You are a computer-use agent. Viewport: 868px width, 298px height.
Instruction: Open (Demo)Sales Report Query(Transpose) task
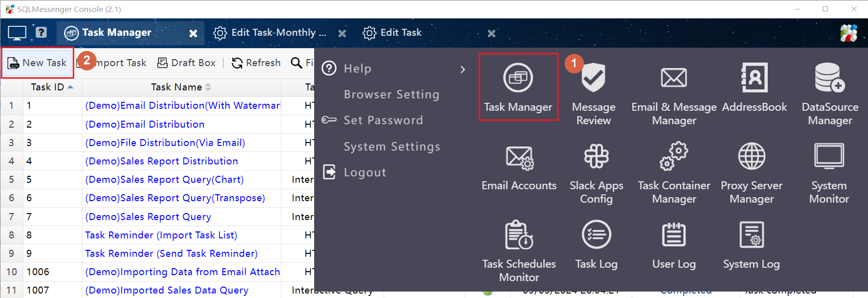tap(175, 198)
